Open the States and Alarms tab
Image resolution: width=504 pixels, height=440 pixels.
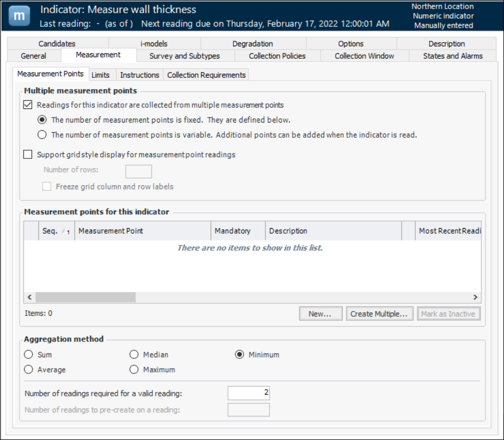[x=452, y=56]
